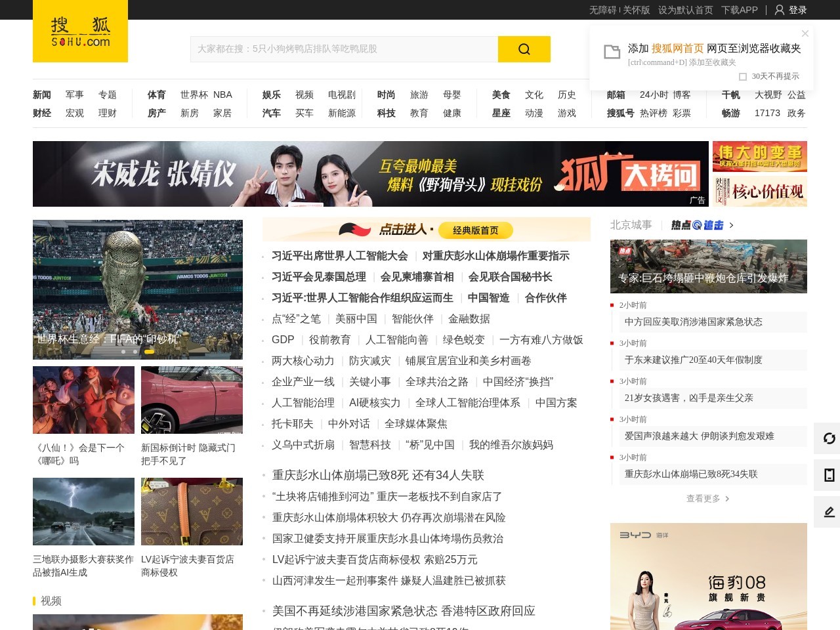The height and width of the screenshot is (630, 840).
Task: Open the 登录 login link
Action: pos(797,10)
